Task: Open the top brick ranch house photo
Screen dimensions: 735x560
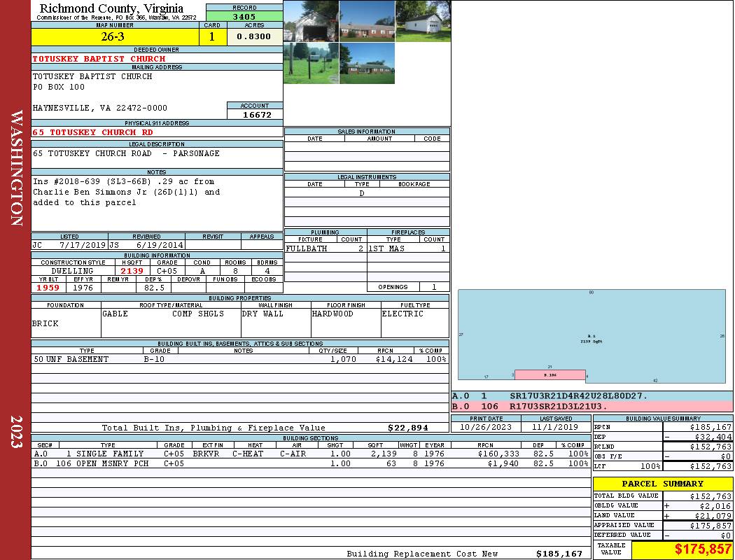Action: pos(367,21)
